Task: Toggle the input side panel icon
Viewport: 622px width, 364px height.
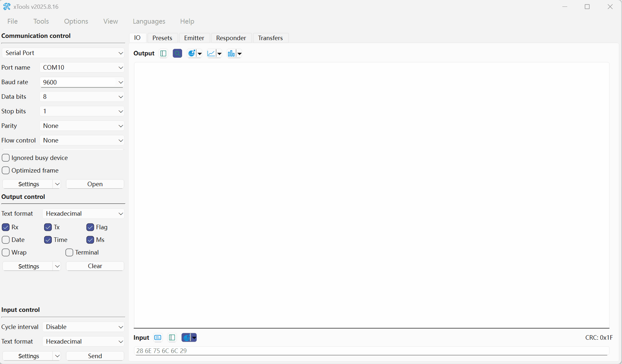Action: pyautogui.click(x=172, y=338)
